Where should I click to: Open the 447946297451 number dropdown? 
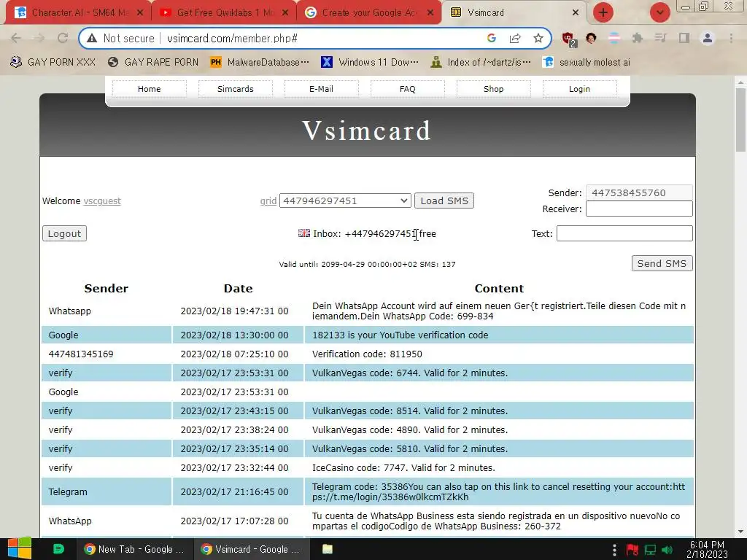click(x=345, y=201)
